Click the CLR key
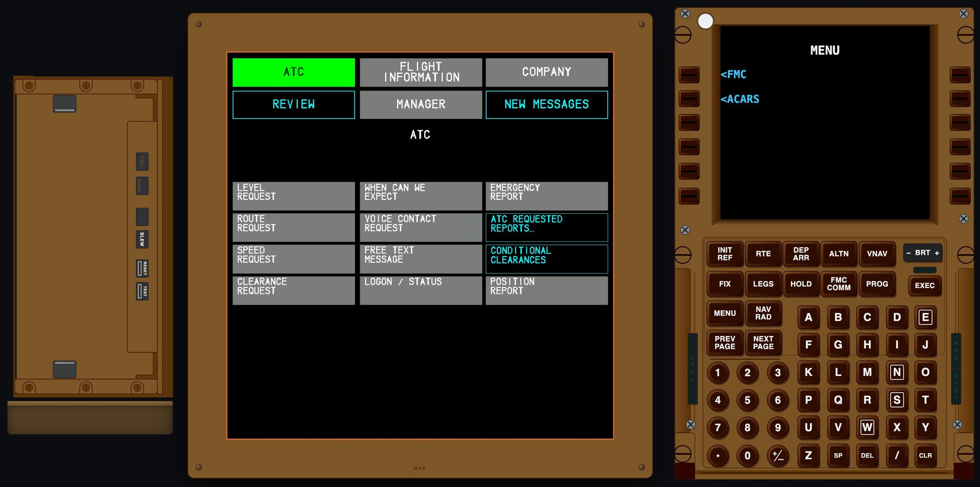980x487 pixels. (x=925, y=455)
